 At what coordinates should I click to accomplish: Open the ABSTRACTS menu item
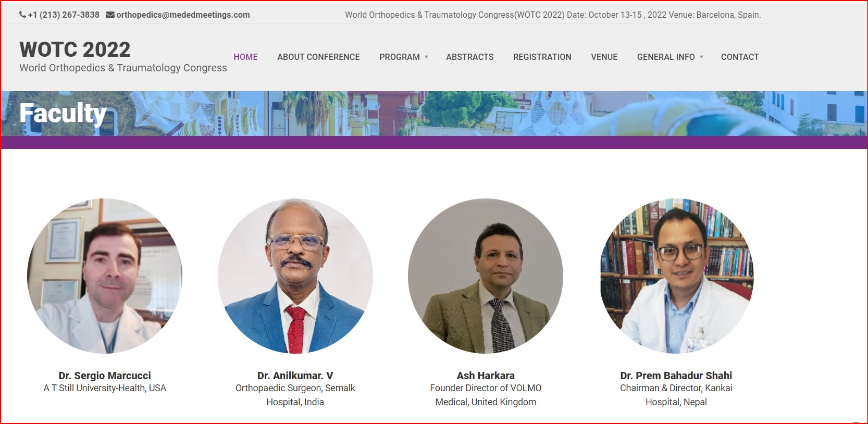point(469,57)
